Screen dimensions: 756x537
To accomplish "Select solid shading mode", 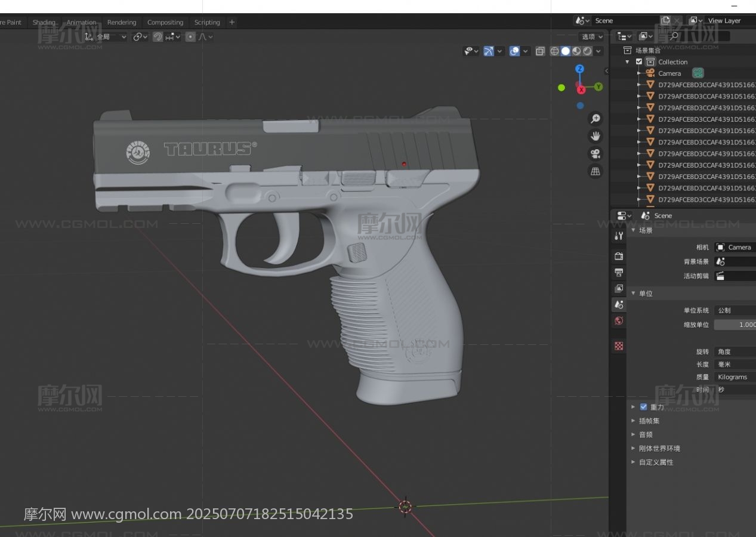I will 566,51.
